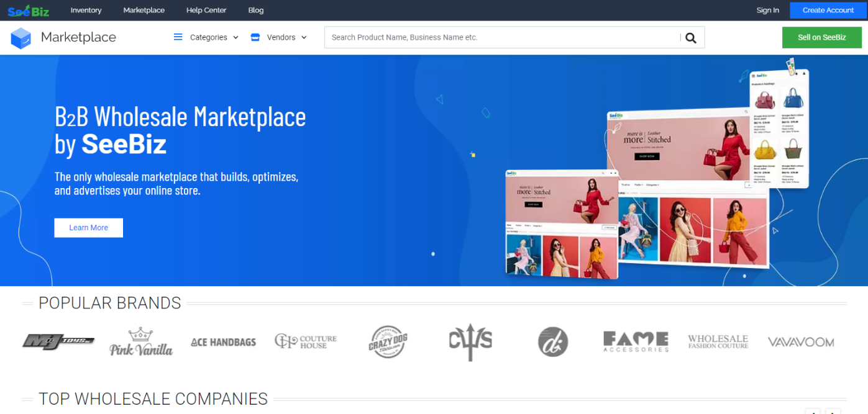Click the Categories hamburger icon
This screenshot has height=414, width=868.
point(178,37)
